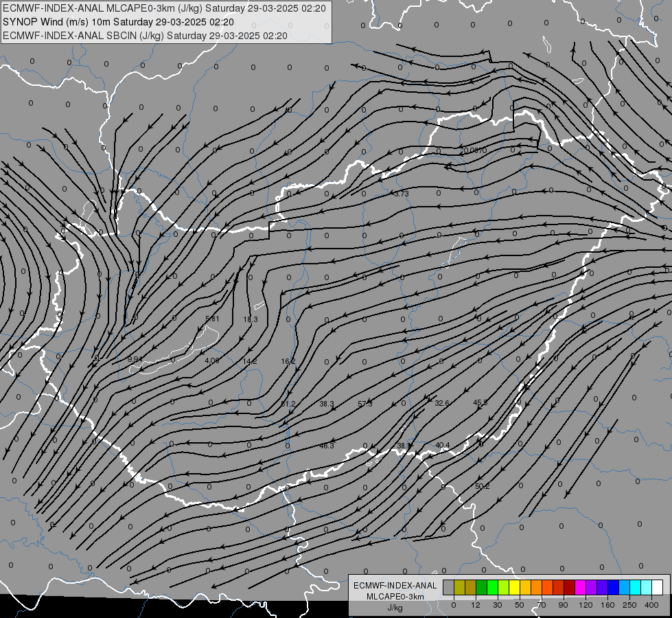
Task: Click the 38.3 data value on map
Action: 327,404
